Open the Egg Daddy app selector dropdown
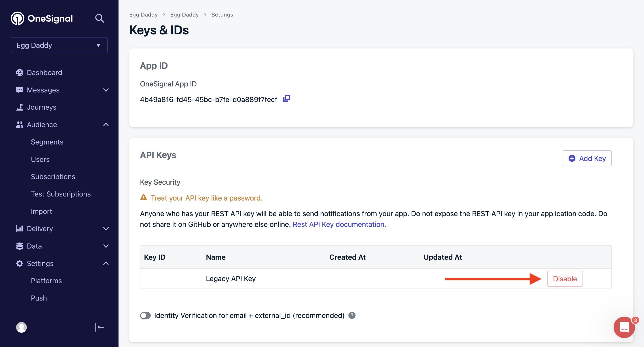Viewport: 644px width, 347px height. pos(59,45)
